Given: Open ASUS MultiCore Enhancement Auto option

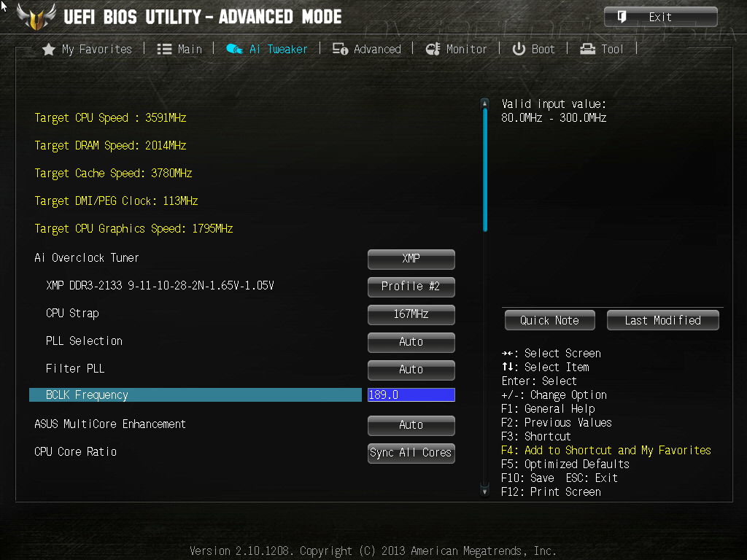Looking at the screenshot, I should [x=411, y=425].
